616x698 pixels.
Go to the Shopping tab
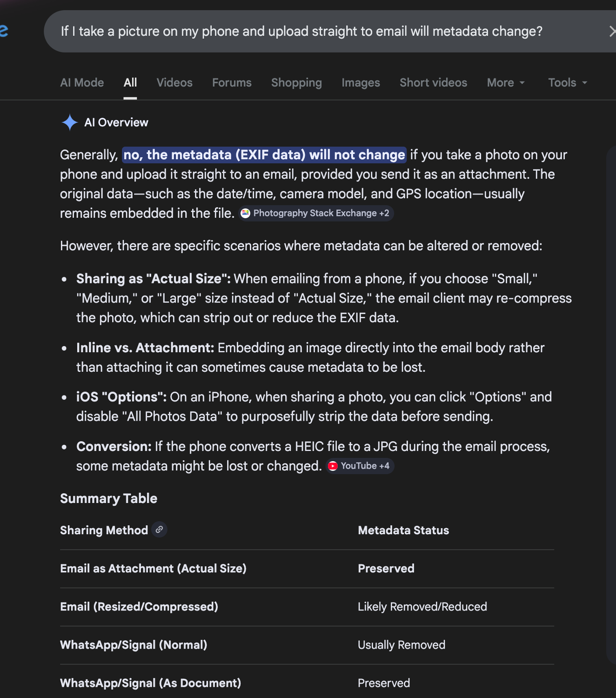tap(296, 82)
